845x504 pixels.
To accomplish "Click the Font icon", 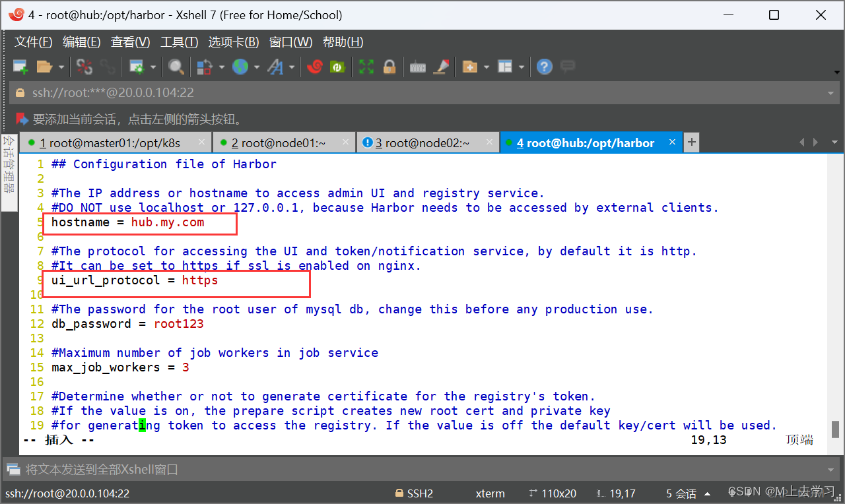I will click(275, 67).
